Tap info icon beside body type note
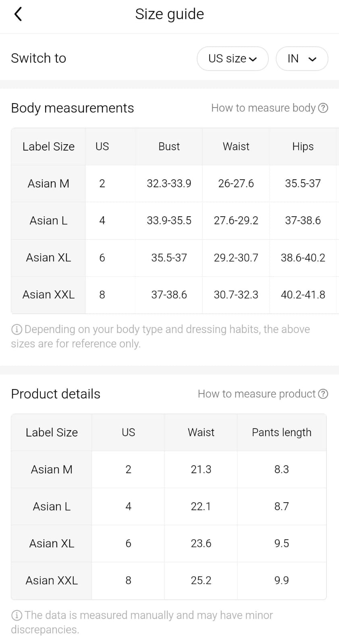Screen dimensions: 339x644 point(17,330)
